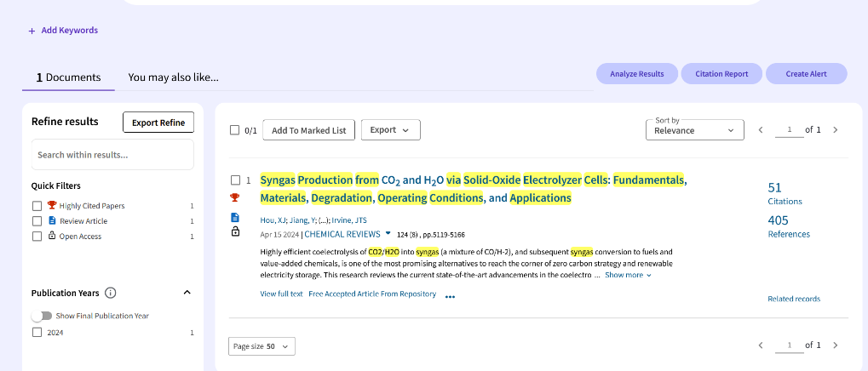Open the three-dots more options on result

(x=450, y=297)
